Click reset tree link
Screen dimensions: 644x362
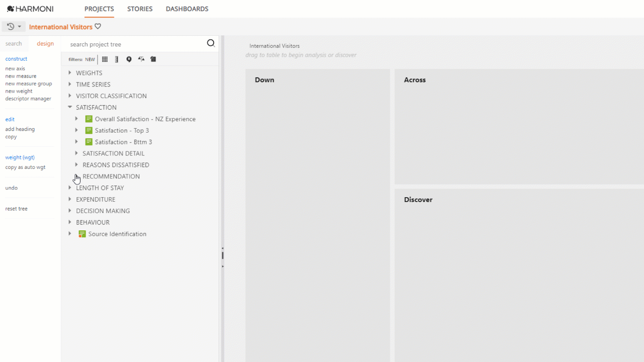point(16,209)
